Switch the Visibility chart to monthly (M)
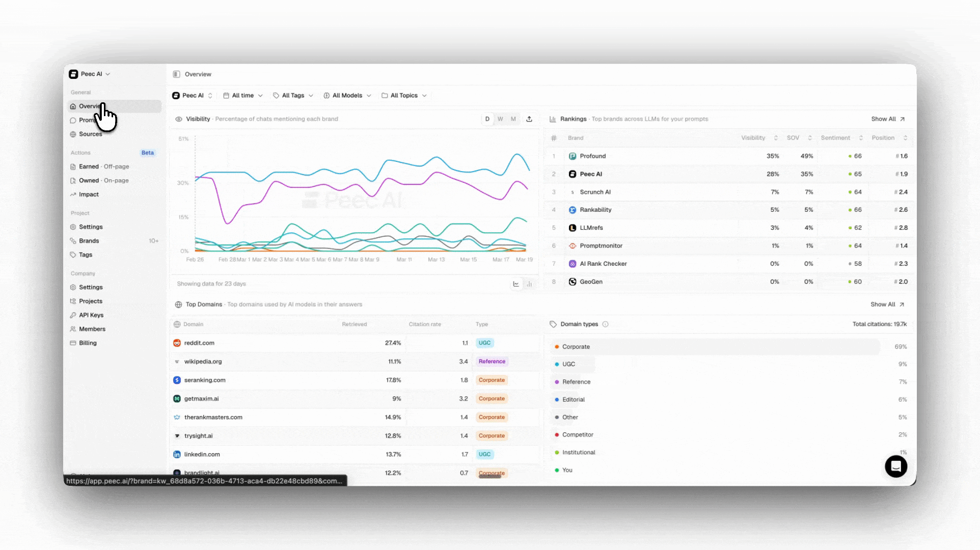The image size is (980, 550). click(x=513, y=119)
